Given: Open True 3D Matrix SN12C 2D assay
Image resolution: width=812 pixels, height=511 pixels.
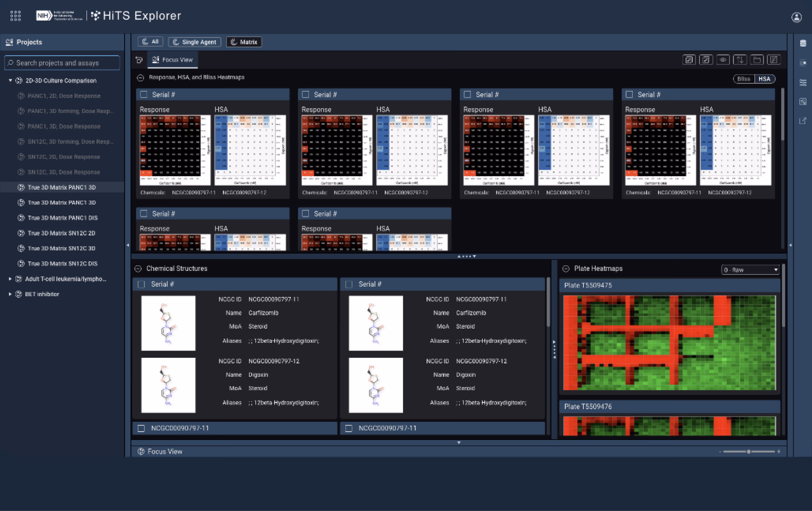Looking at the screenshot, I should click(61, 233).
